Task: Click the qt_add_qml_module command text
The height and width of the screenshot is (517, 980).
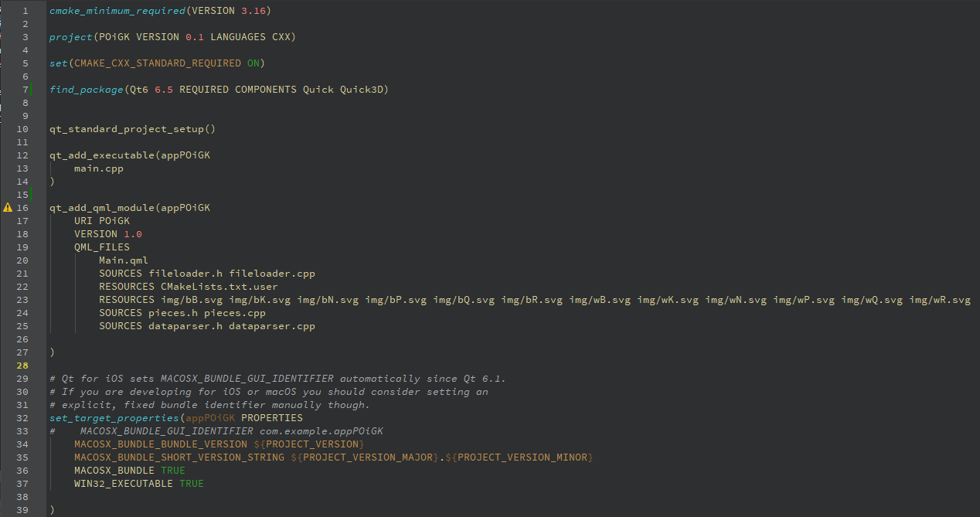Action: 101,208
